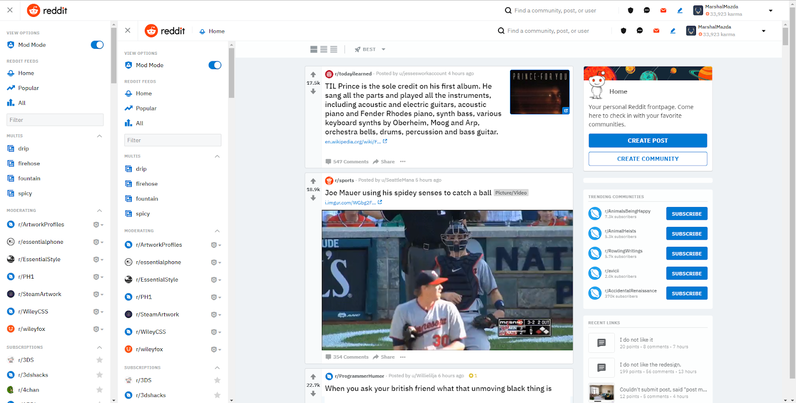Open the red mail icon in the nested header
Viewport: 796px width, 403px height.
(656, 30)
